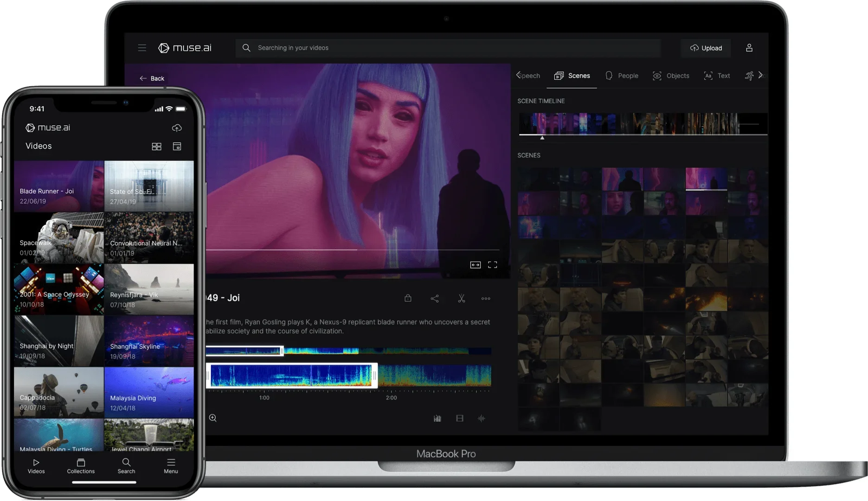
Task: Click the scissors trim icon
Action: coord(461,298)
